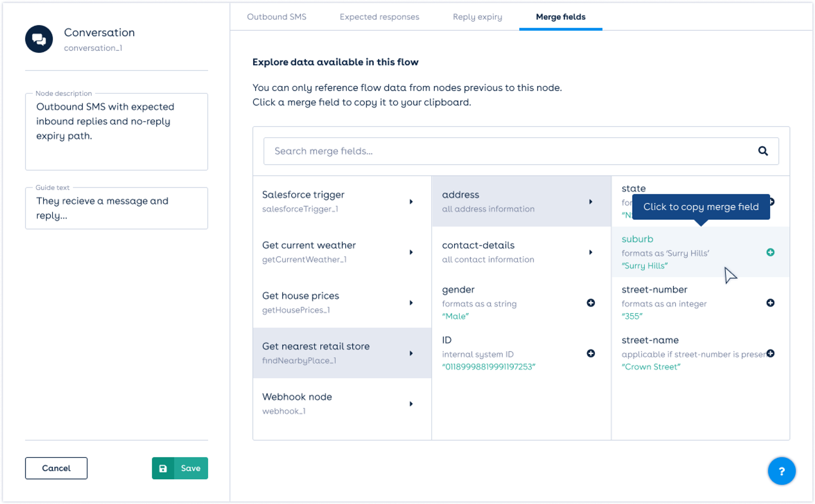Viewport: 815px width, 504px height.
Task: Click the plus icon beside street-number
Action: coord(770,303)
